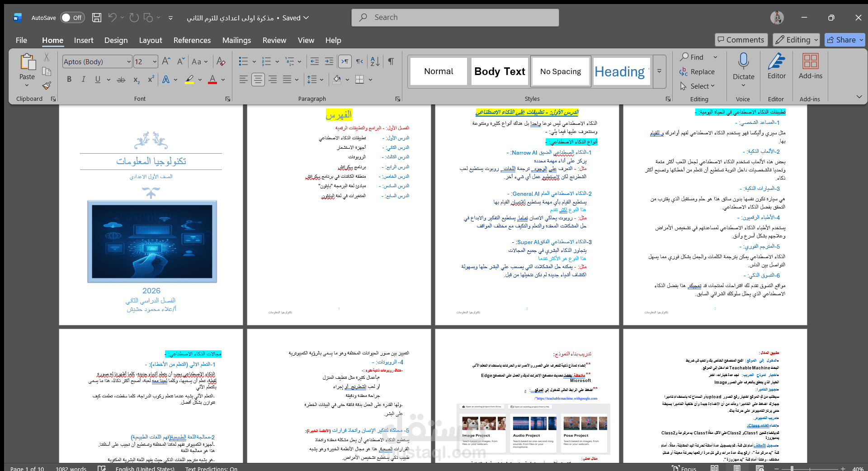Viewport: 868px width, 471px height.
Task: Toggle Underline formatting
Action: coord(98,80)
